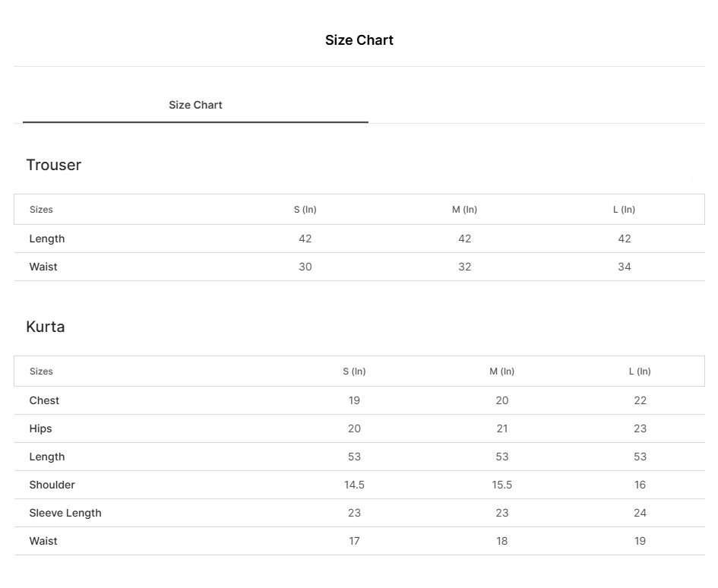Select the Shoulder row label

click(x=52, y=485)
